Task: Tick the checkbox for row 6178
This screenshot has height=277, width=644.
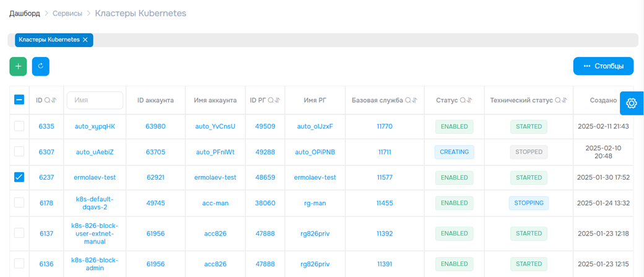Action: 19,203
